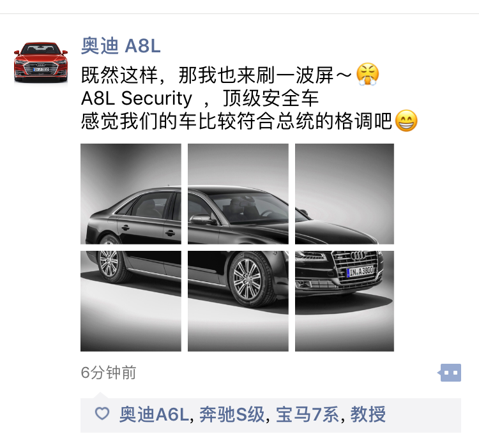View 宝马7系 profile from likes list
This screenshot has height=448, width=479.
click(307, 414)
